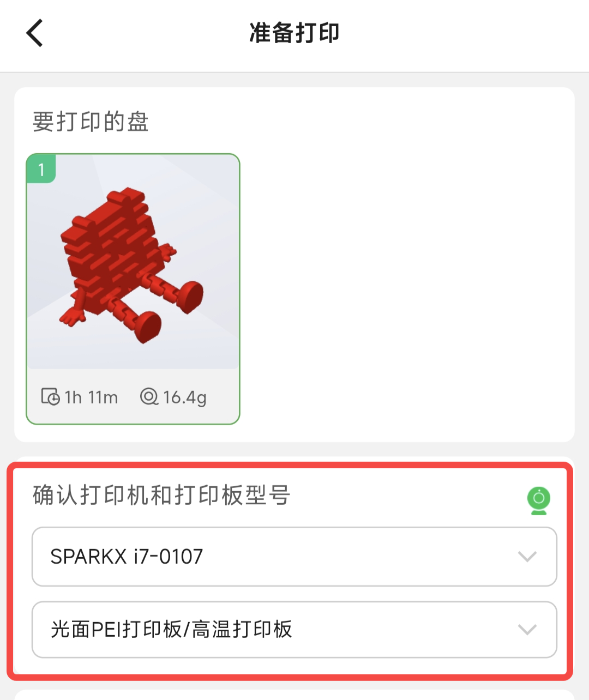The height and width of the screenshot is (700, 589).
Task: Go back using the top-left arrow
Action: [35, 33]
